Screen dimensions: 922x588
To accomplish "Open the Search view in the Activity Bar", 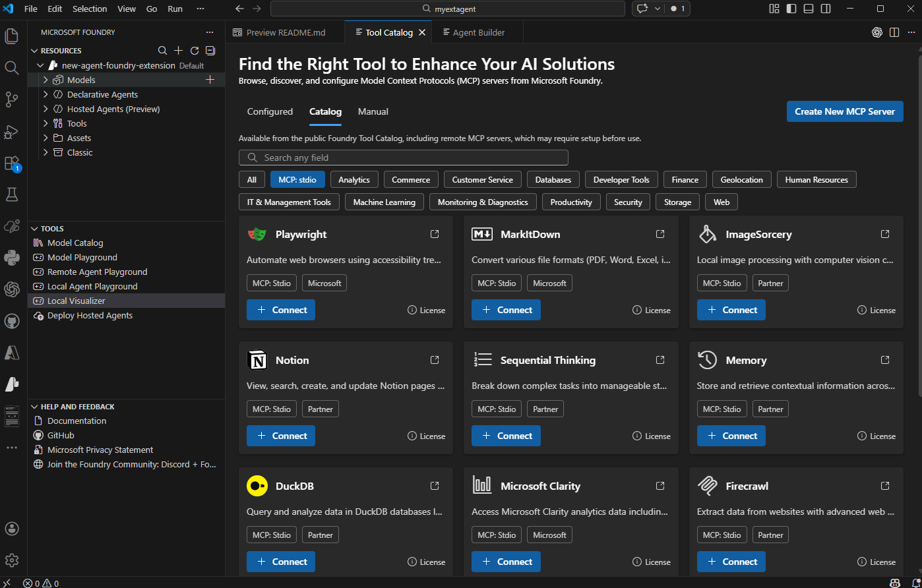I will point(11,67).
